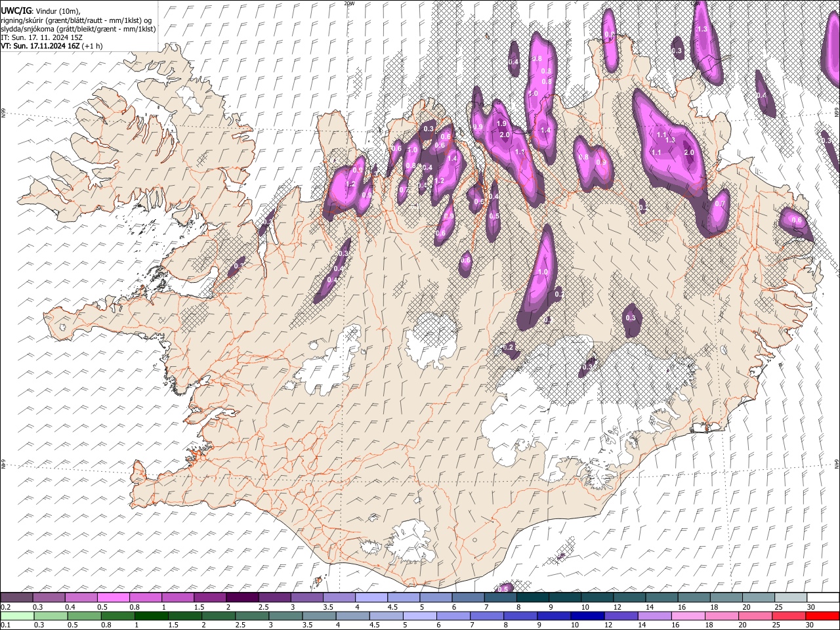The image size is (840, 630).
Task: Click the '20W' longitude label at top
Action: coord(349,3)
